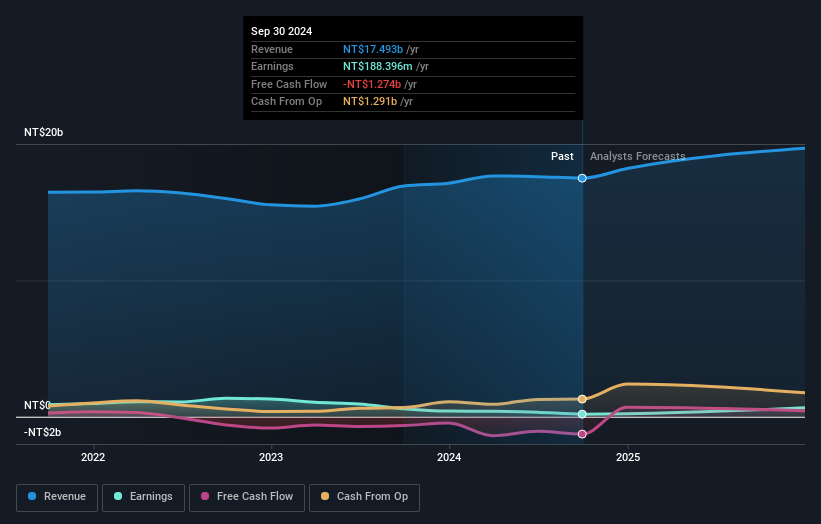821x524 pixels.
Task: Click the 2025 x-axis label
Action: click(628, 458)
